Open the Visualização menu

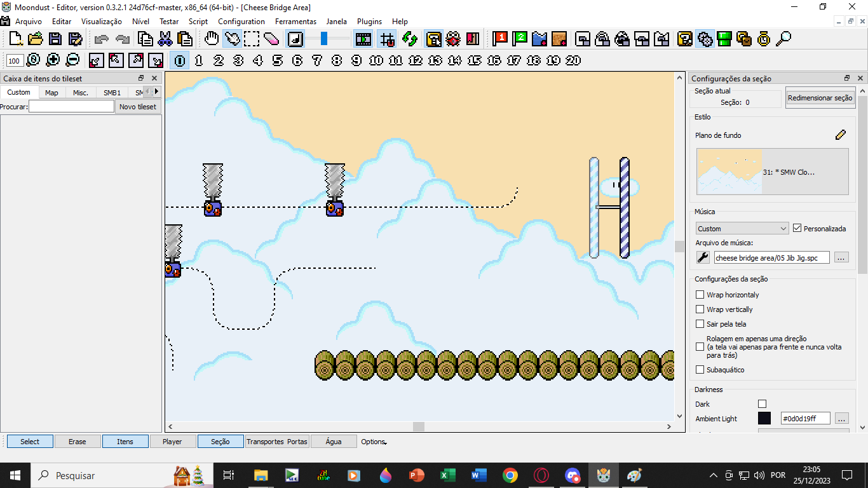pos(102,22)
